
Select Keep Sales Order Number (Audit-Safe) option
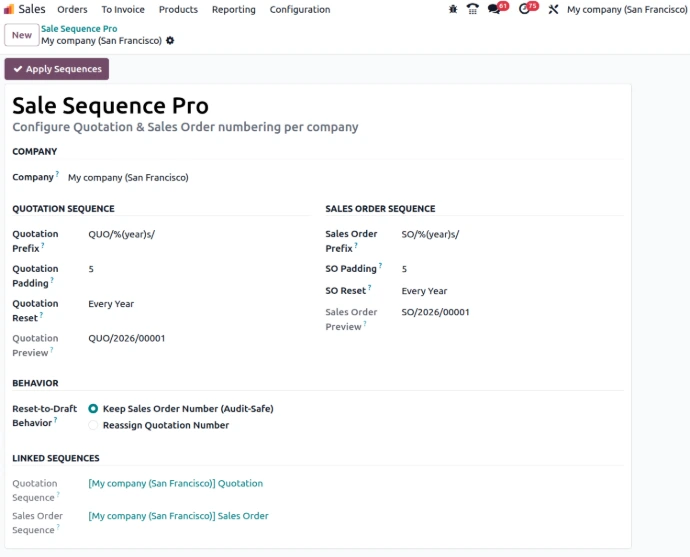[94, 409]
